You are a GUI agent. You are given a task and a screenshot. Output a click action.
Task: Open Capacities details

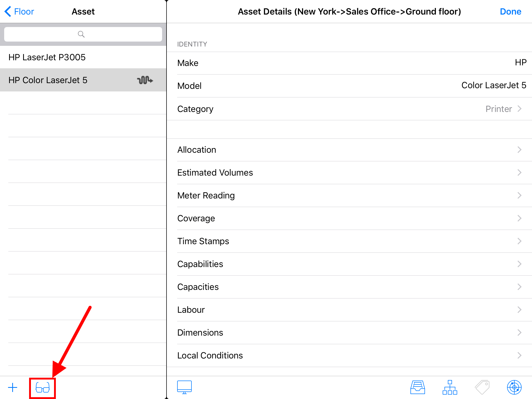[349, 287]
